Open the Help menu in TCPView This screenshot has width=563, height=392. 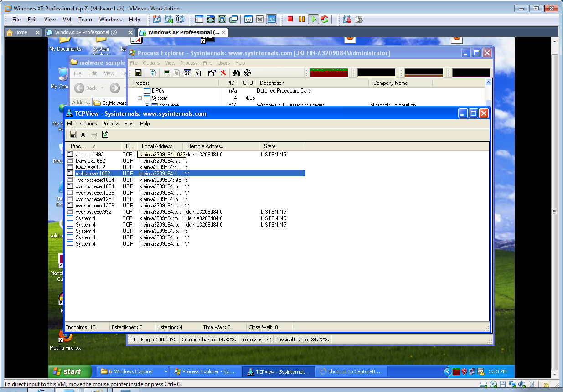[x=145, y=124]
